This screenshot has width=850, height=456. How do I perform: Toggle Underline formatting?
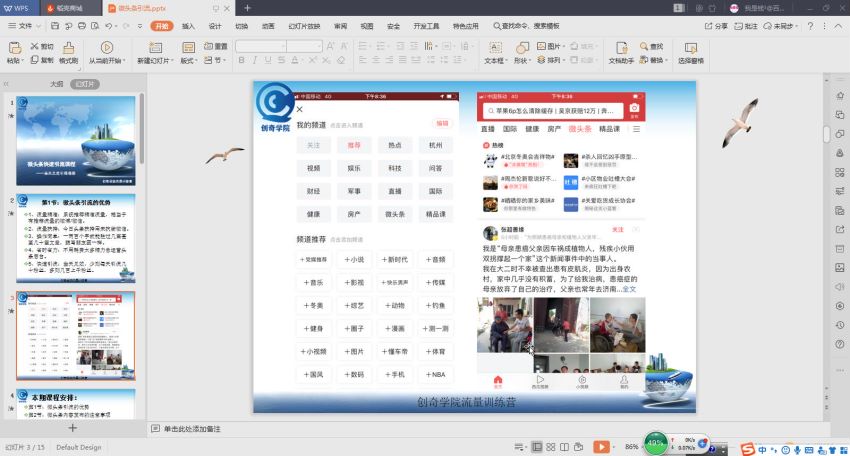click(x=268, y=60)
